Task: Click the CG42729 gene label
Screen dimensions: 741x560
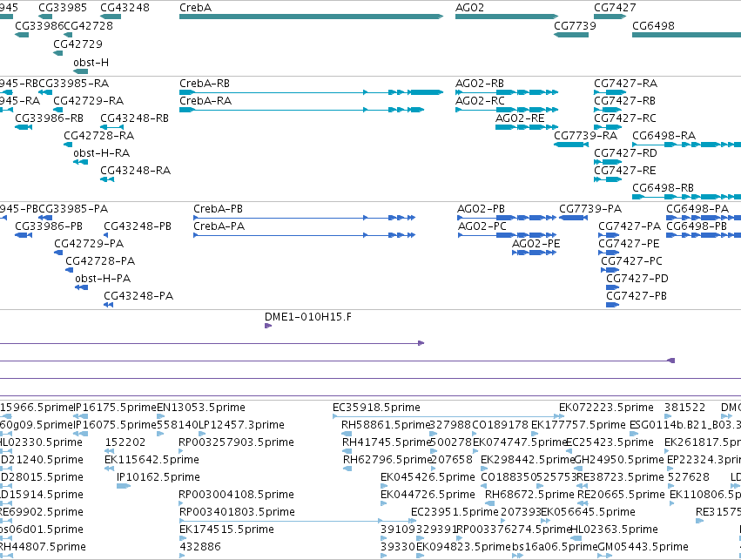Action: tap(77, 44)
